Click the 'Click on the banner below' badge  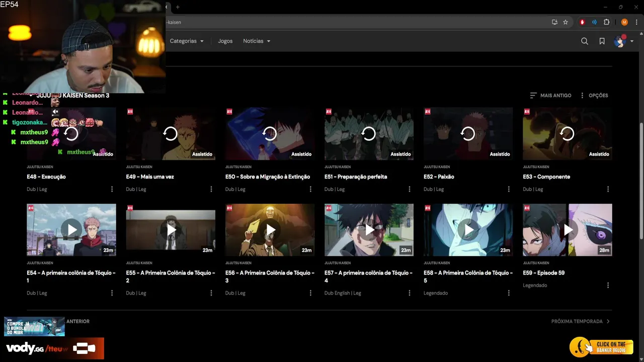601,347
